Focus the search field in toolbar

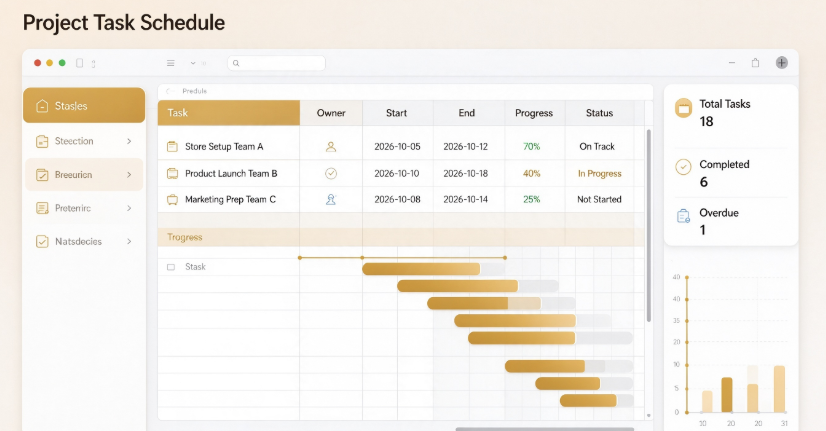click(x=277, y=63)
